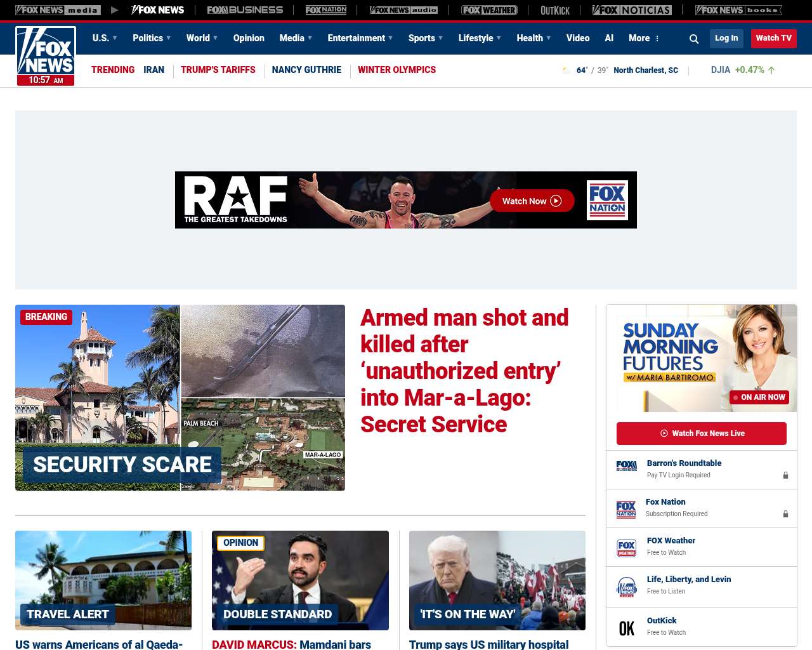Click Watch Now on RAF banner

[532, 201]
